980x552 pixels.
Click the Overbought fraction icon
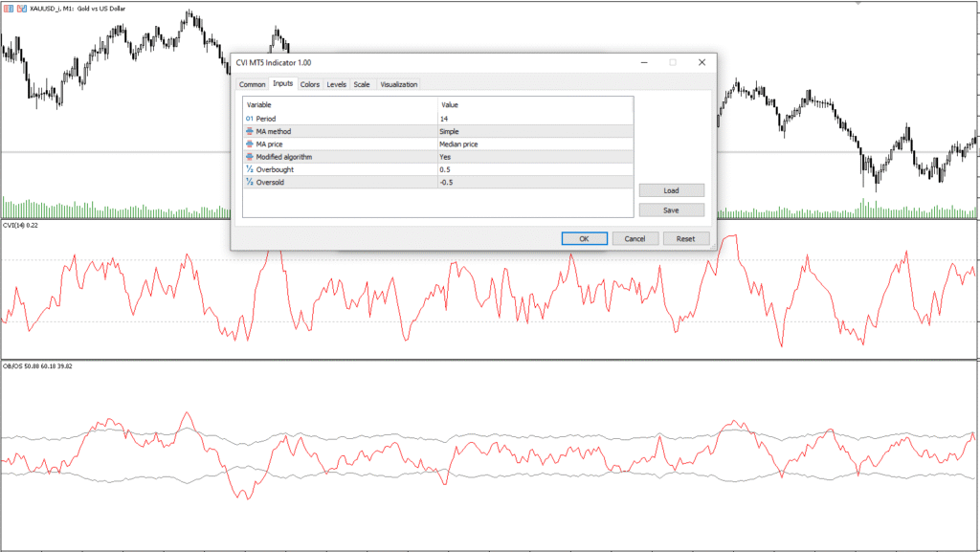coord(250,169)
